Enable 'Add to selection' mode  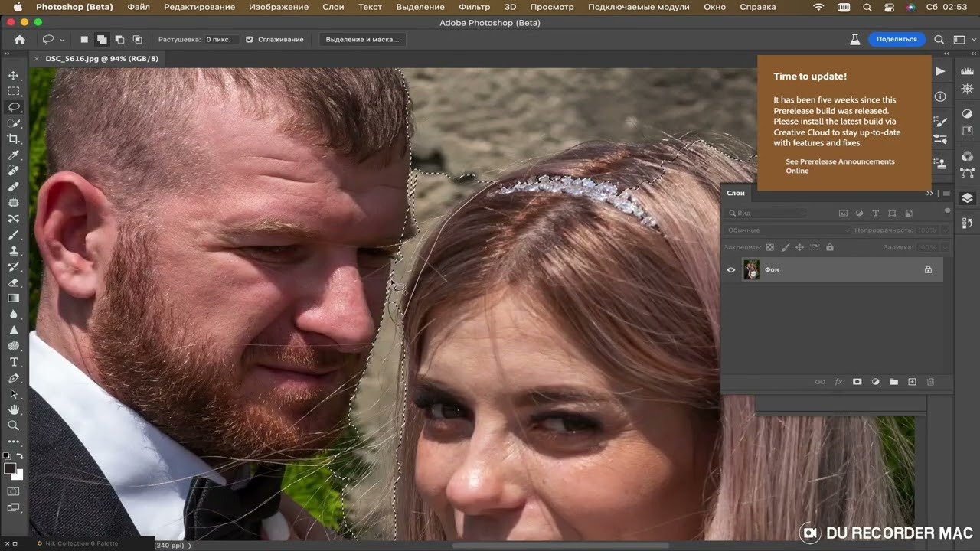(x=102, y=39)
